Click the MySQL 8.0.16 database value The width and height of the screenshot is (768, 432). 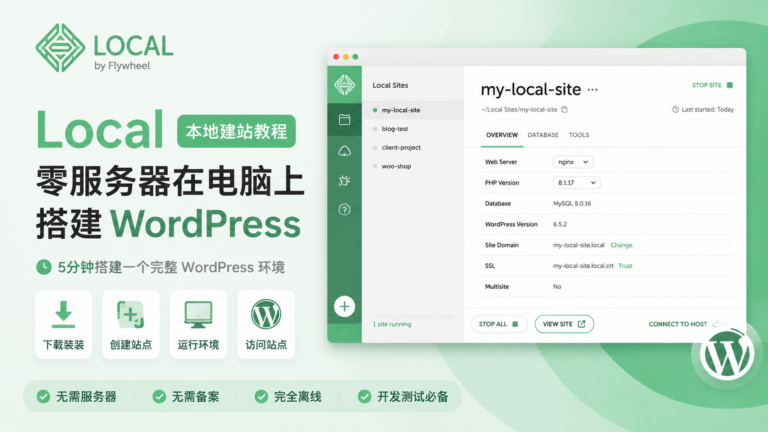(572, 204)
